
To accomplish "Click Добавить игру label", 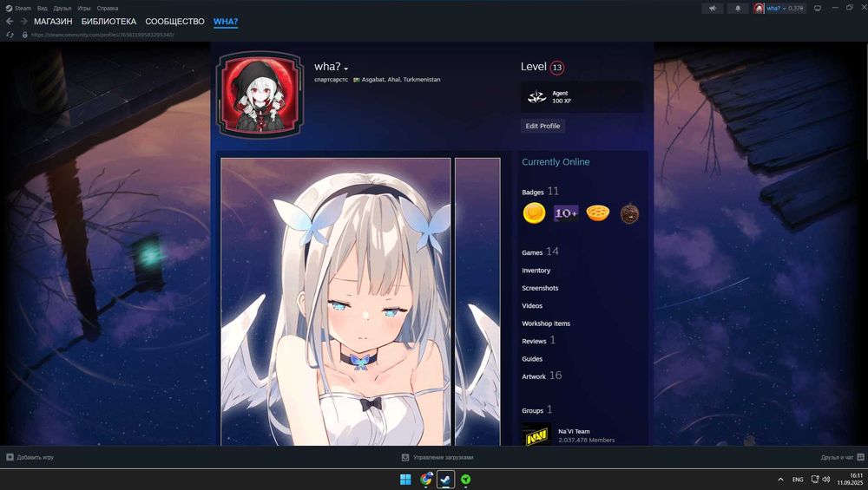I will (36, 457).
